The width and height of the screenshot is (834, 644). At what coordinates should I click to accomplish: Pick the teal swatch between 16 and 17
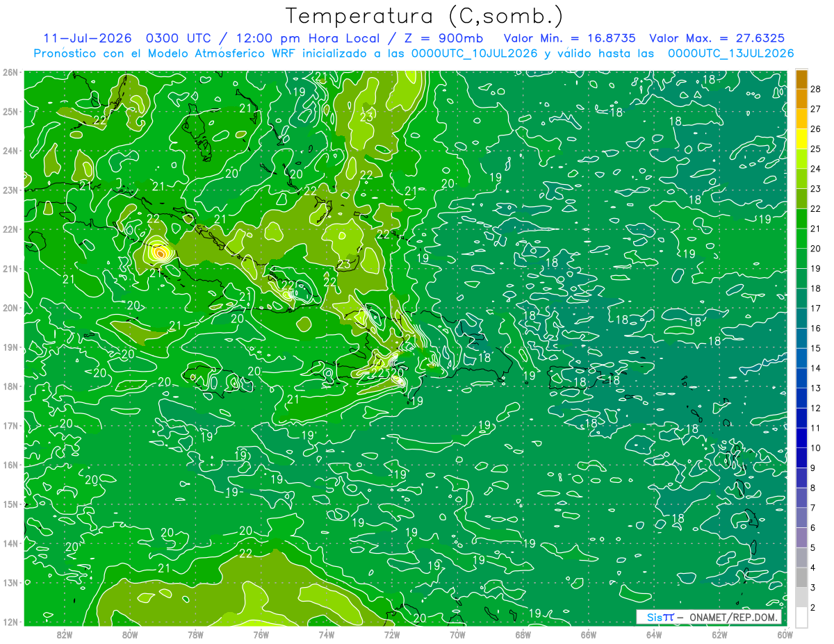801,319
